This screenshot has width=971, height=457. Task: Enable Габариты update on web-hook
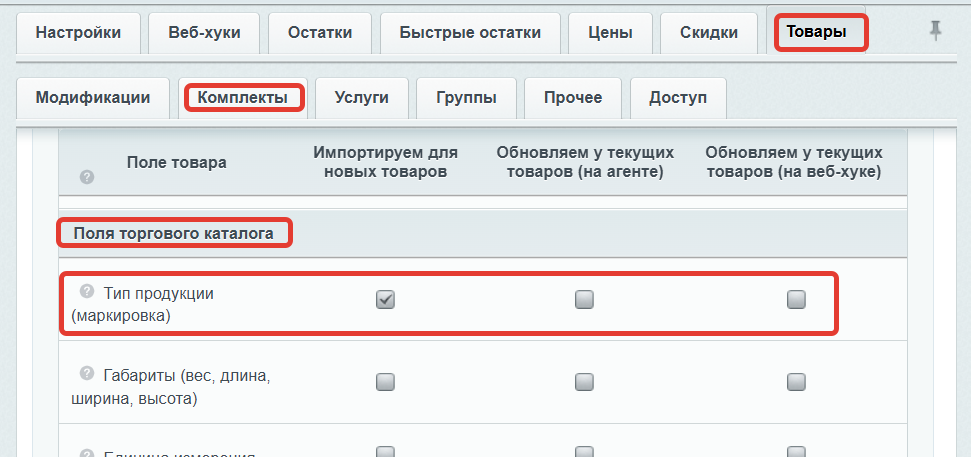point(796,382)
